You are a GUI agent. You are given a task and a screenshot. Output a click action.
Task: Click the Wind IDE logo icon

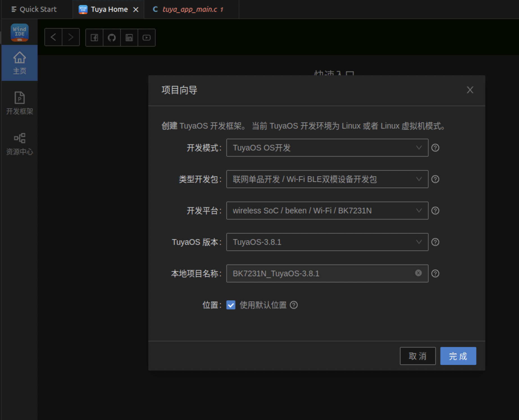tap(19, 33)
